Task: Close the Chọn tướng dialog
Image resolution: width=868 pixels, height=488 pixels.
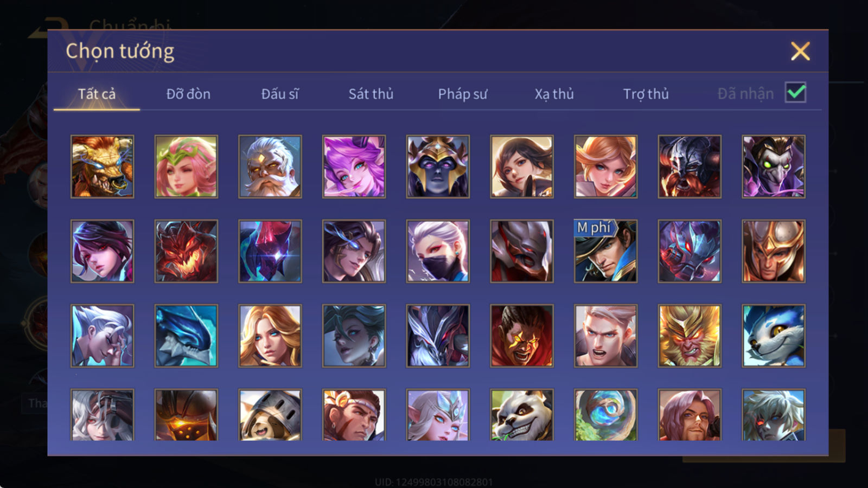Action: [x=800, y=52]
